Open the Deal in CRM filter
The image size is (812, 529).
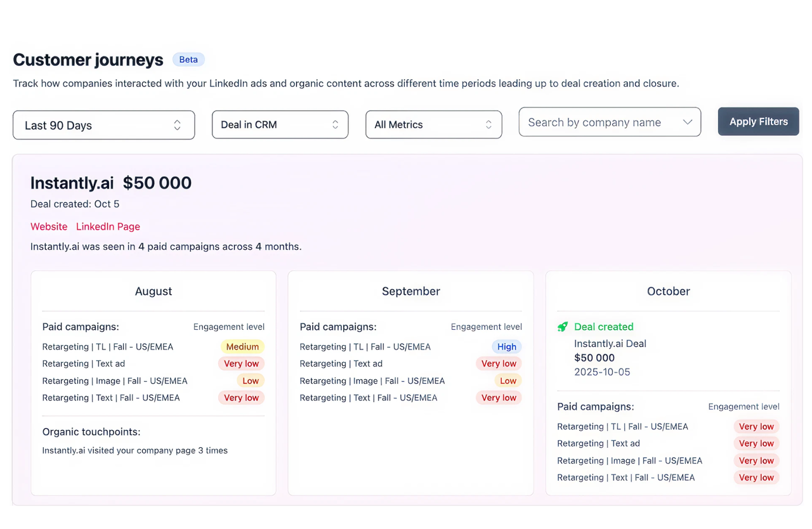tap(280, 125)
